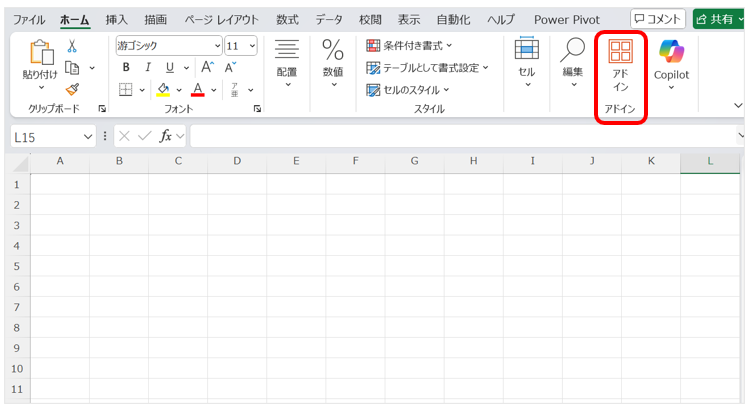751x414 pixels.
Task: Select column A header
Action: (60, 161)
